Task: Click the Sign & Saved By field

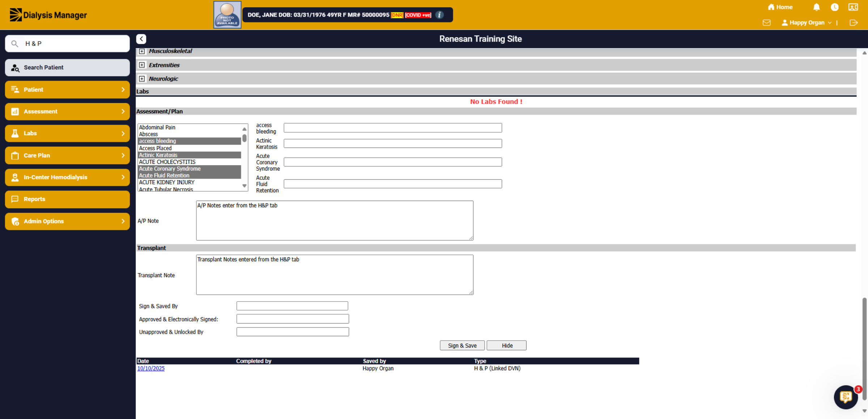Action: click(x=292, y=306)
